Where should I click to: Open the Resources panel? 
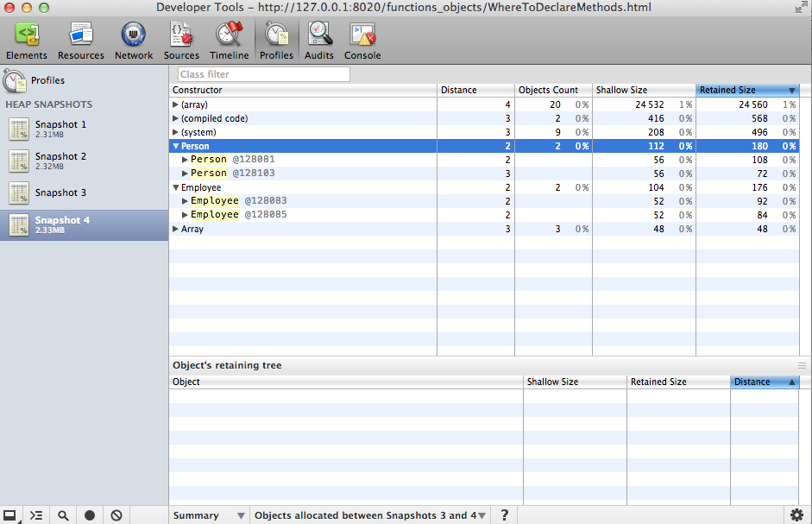tap(81, 41)
